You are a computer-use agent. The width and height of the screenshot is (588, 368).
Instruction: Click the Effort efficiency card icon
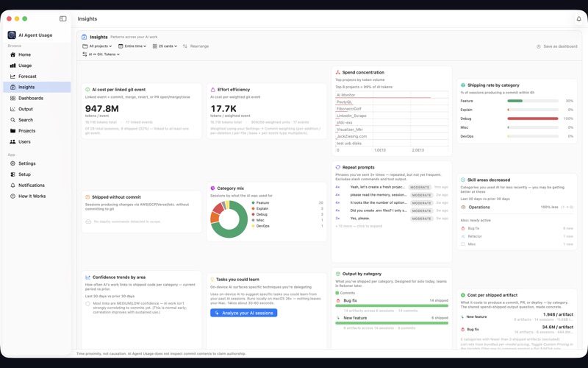tap(212, 89)
